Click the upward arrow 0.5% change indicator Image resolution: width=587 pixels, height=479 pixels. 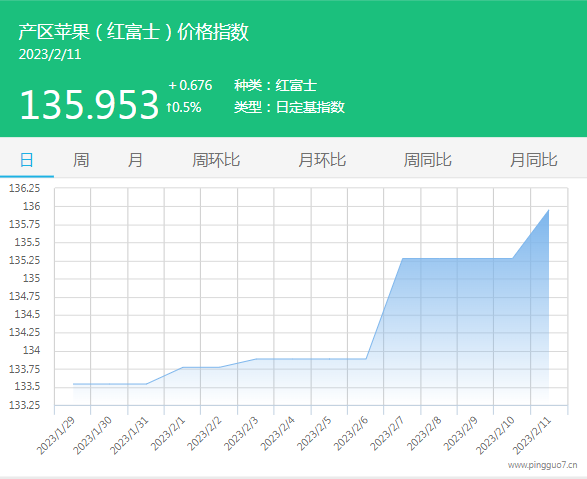pos(184,107)
